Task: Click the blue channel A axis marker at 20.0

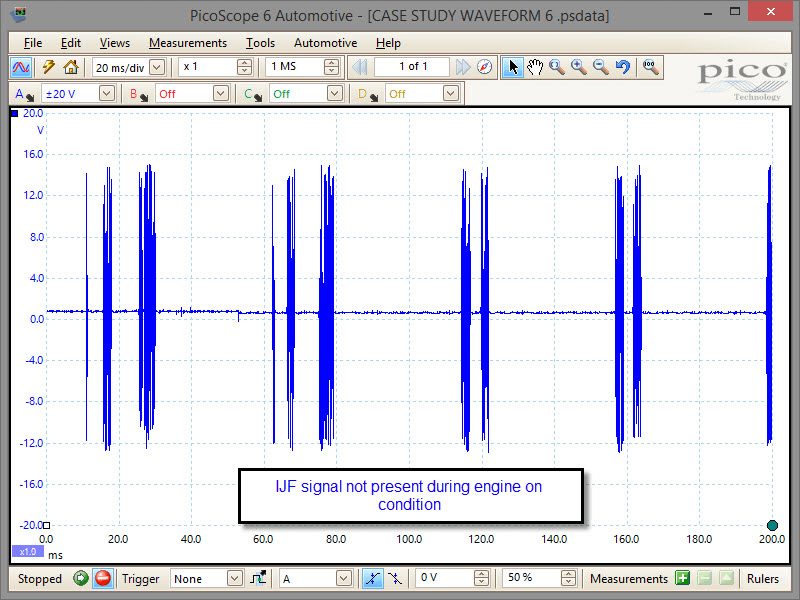Action: click(15, 113)
